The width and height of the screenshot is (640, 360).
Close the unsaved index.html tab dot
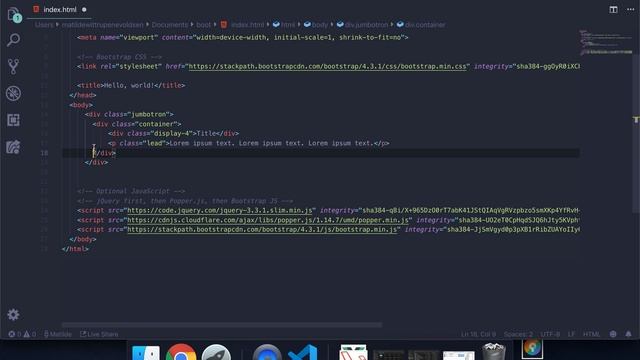pos(84,9)
